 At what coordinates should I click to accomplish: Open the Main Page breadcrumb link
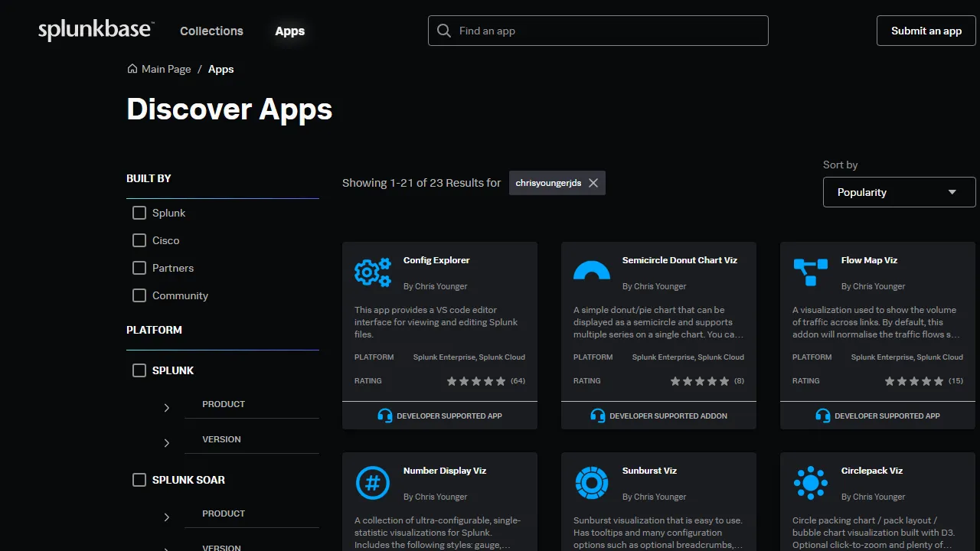[x=166, y=69]
